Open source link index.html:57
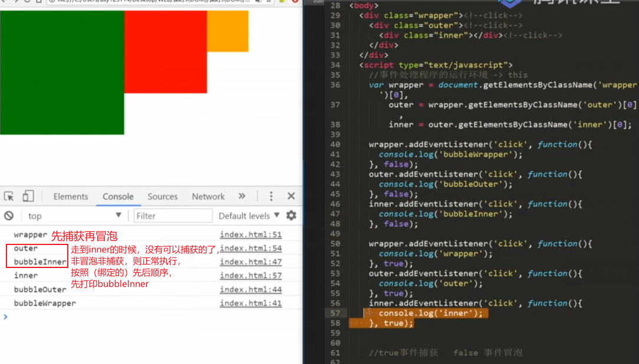Screen dimensions: 639x364 coord(251,276)
